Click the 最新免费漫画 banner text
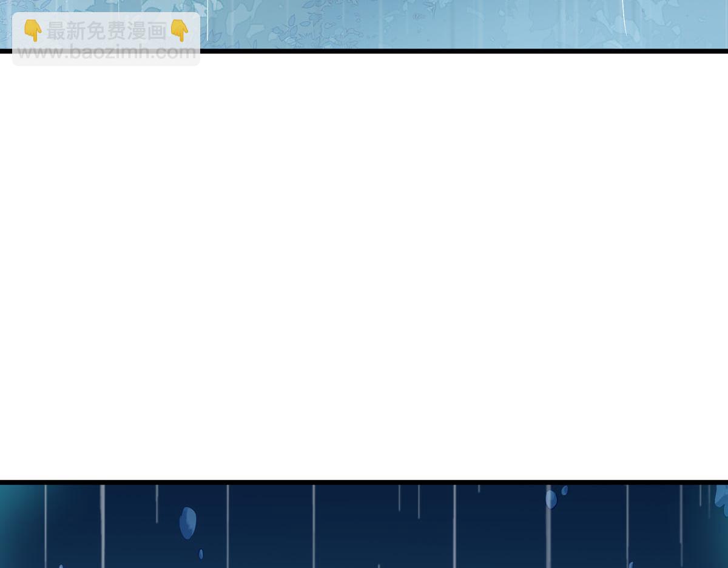Viewport: 728px width, 568px height. (106, 31)
